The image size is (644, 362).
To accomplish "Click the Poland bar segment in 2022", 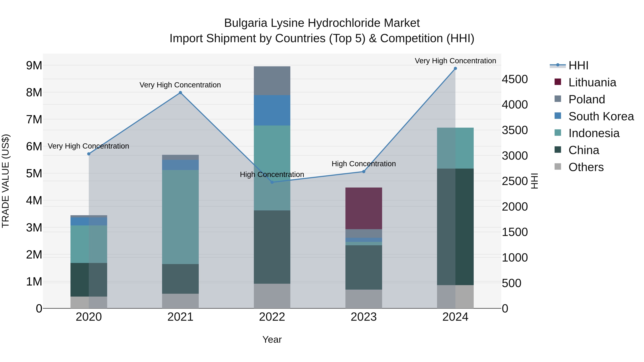I will click(272, 81).
